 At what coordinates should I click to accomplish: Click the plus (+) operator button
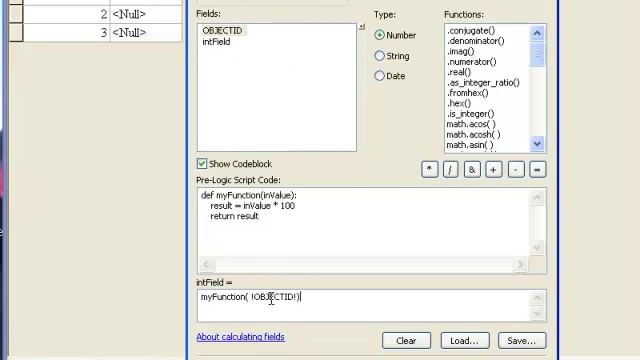(x=493, y=169)
